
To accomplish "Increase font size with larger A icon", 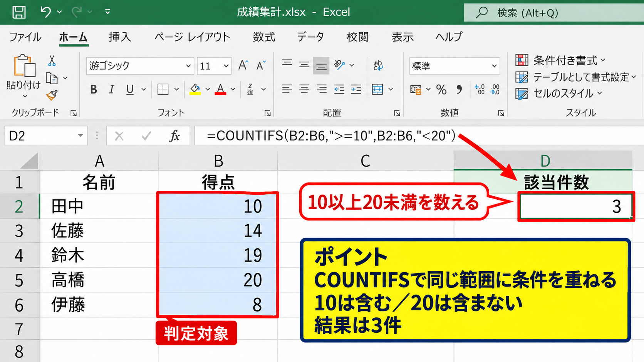I will coord(243,65).
